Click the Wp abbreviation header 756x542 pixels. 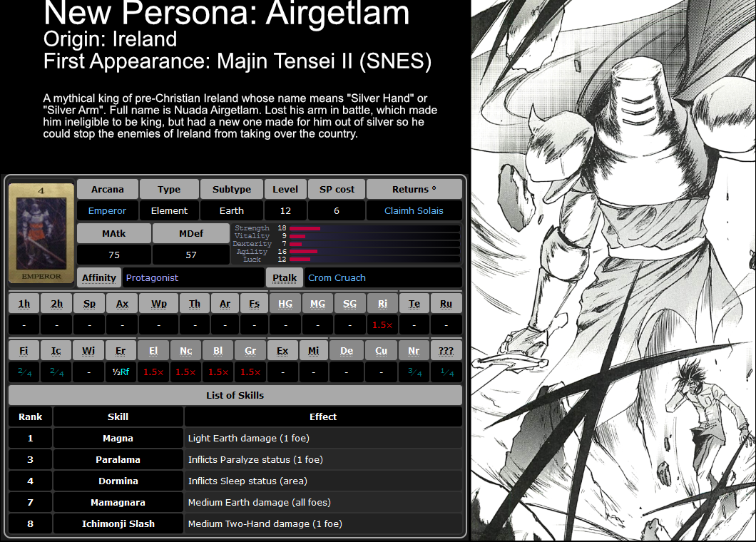(158, 304)
